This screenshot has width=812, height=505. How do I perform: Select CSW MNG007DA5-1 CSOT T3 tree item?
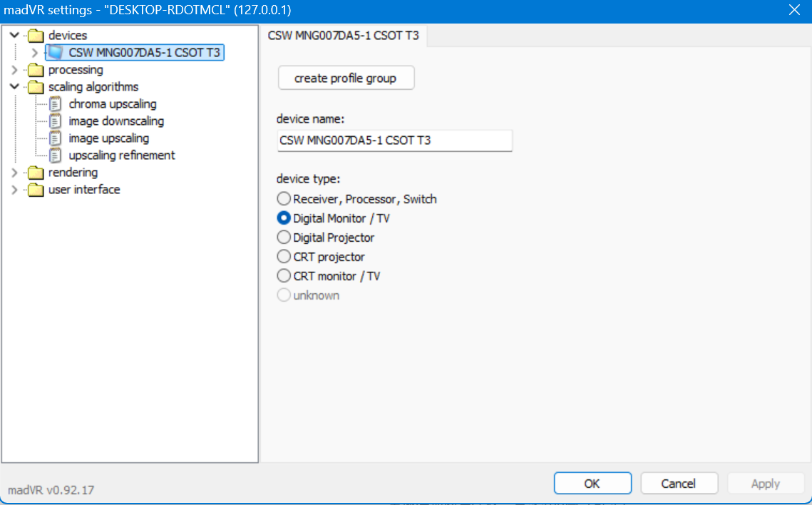145,53
